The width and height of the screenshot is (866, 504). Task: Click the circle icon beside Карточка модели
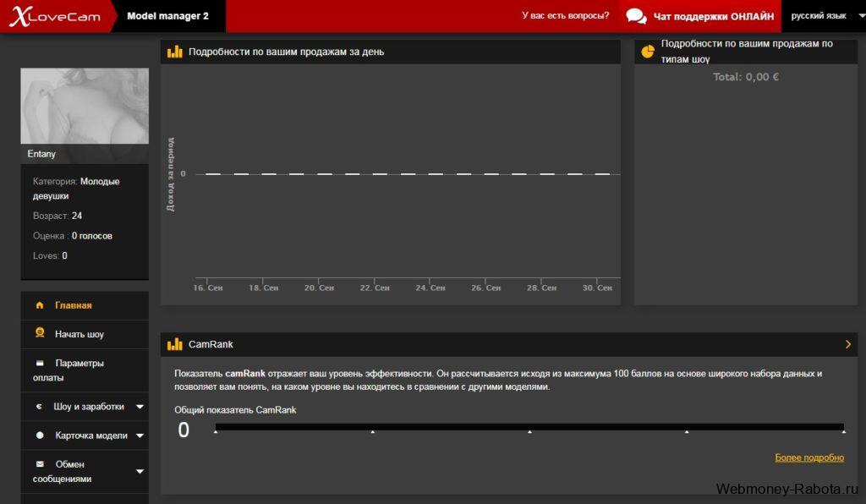click(x=40, y=436)
